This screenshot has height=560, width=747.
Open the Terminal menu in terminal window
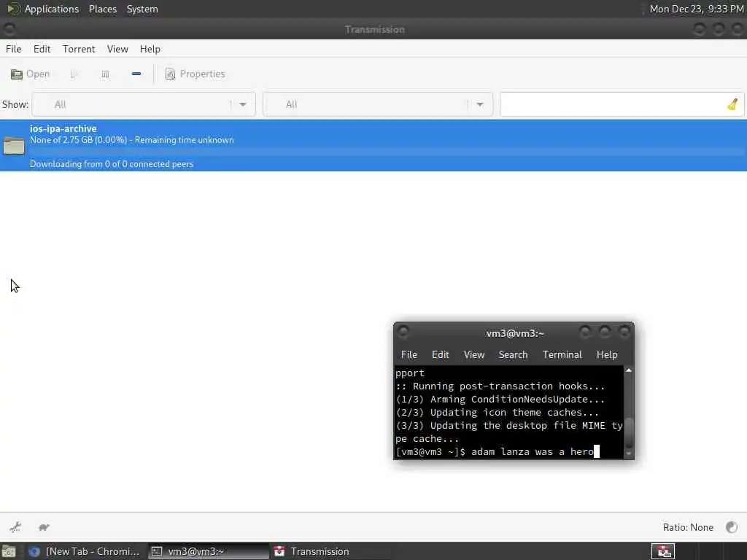pyautogui.click(x=562, y=355)
